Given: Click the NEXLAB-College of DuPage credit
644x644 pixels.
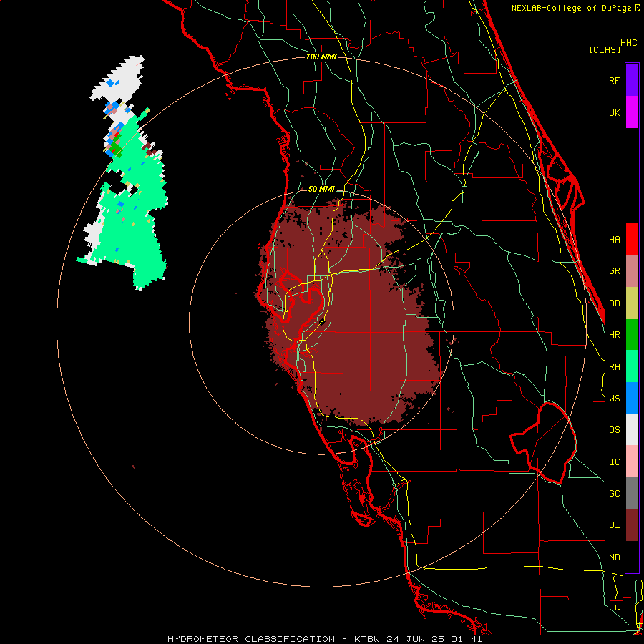Looking at the screenshot, I should point(571,8).
